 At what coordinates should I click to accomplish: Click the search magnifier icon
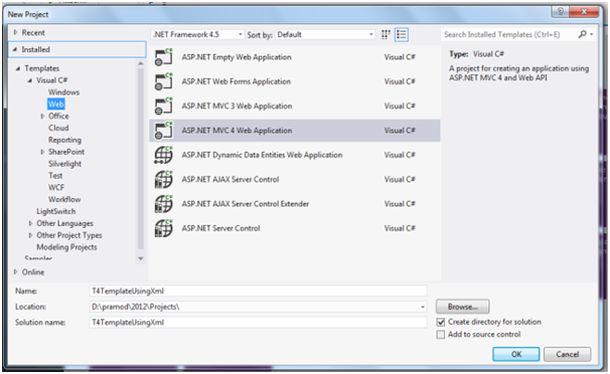click(582, 35)
